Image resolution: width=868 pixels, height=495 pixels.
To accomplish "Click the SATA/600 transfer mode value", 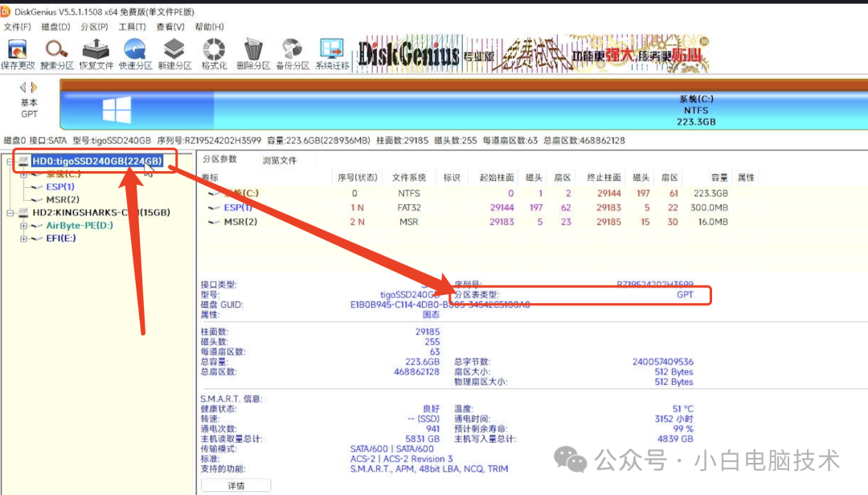I will [x=392, y=449].
